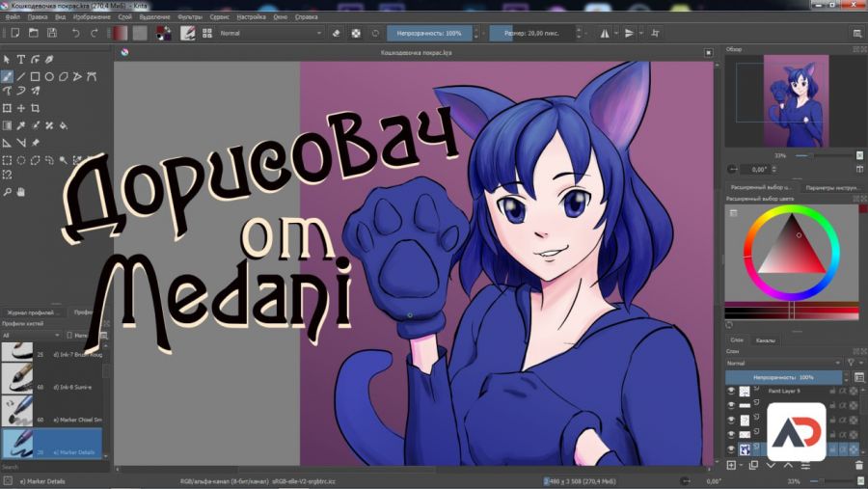Activate the Crop tool in toolbox
Viewport: 868px width, 489px height.
(35, 108)
